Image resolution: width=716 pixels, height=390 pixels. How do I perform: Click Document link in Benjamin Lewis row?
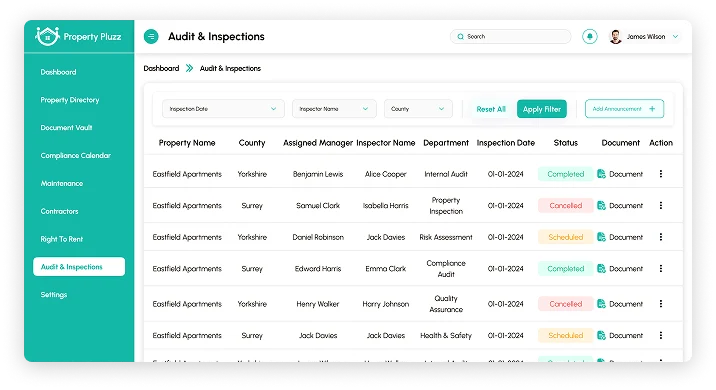tap(626, 174)
